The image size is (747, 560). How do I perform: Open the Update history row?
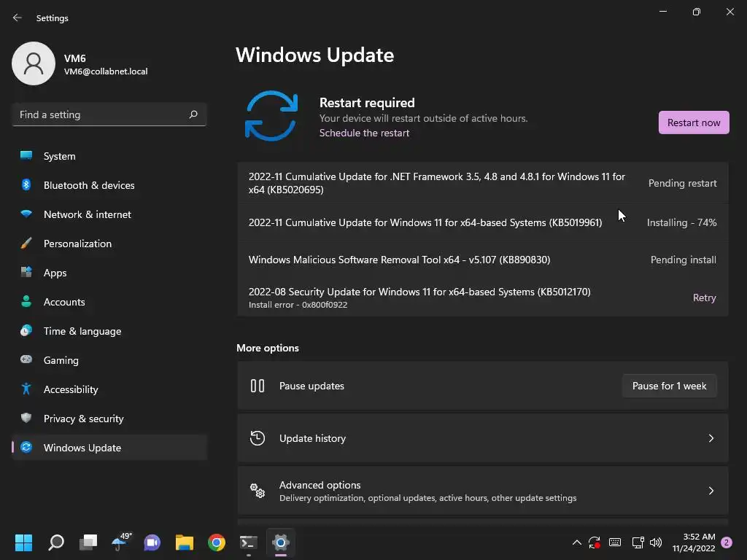(x=483, y=438)
